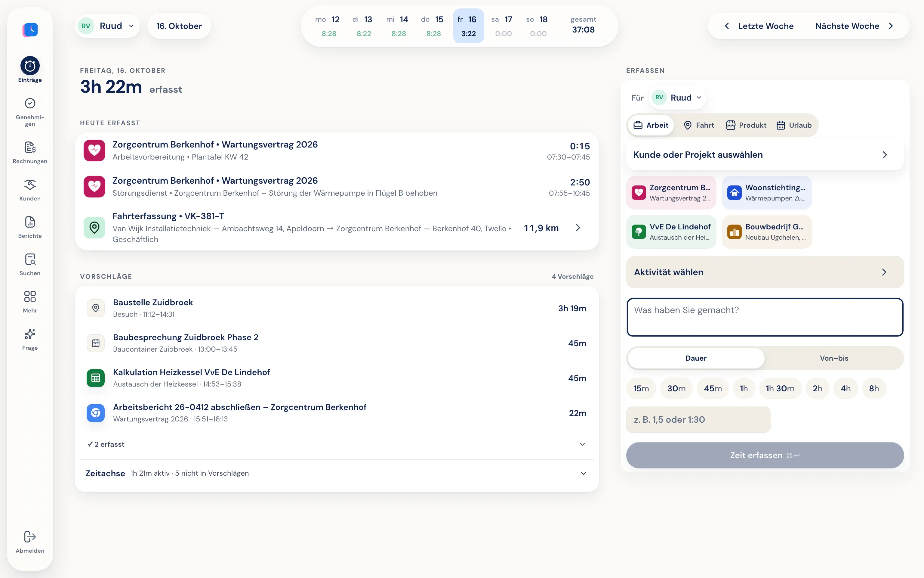The width and height of the screenshot is (924, 578).
Task: Click calendar icon of Baubesprechung Zuidbroek
Action: pos(95,343)
